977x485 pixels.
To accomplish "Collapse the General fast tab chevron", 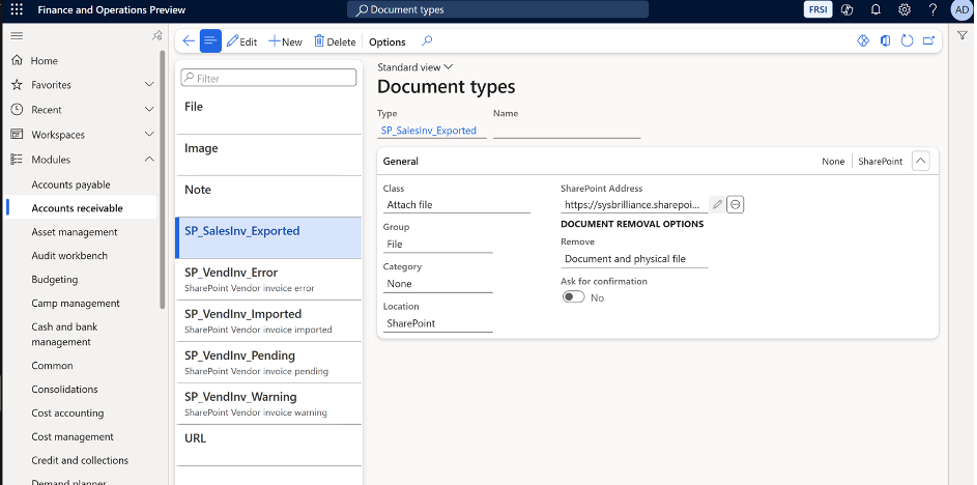I will (920, 161).
